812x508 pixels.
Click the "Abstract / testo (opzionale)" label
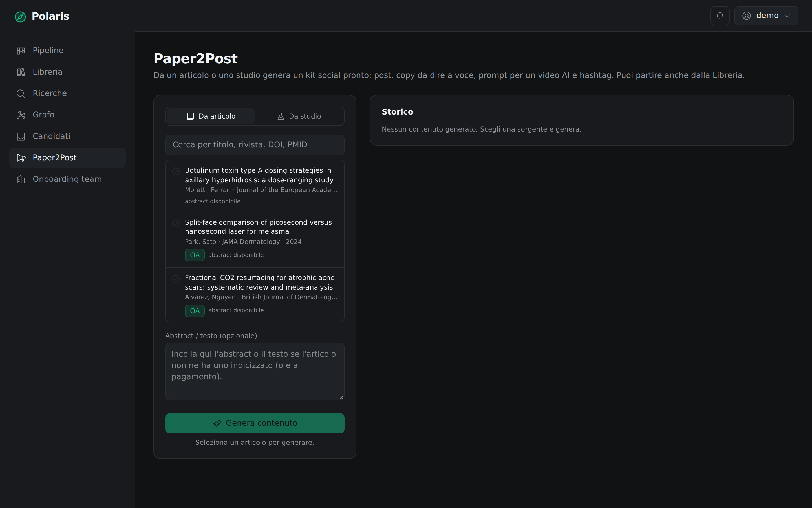(x=211, y=336)
